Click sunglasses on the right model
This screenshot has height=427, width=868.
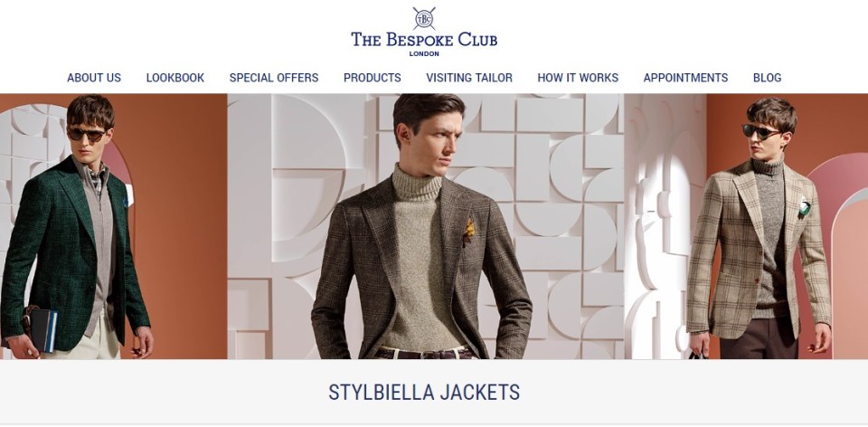coord(761,131)
